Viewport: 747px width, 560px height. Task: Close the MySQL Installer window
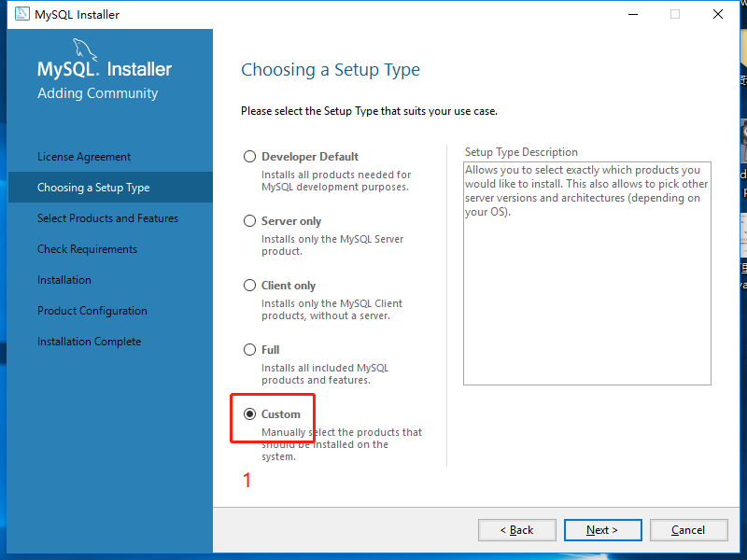718,14
